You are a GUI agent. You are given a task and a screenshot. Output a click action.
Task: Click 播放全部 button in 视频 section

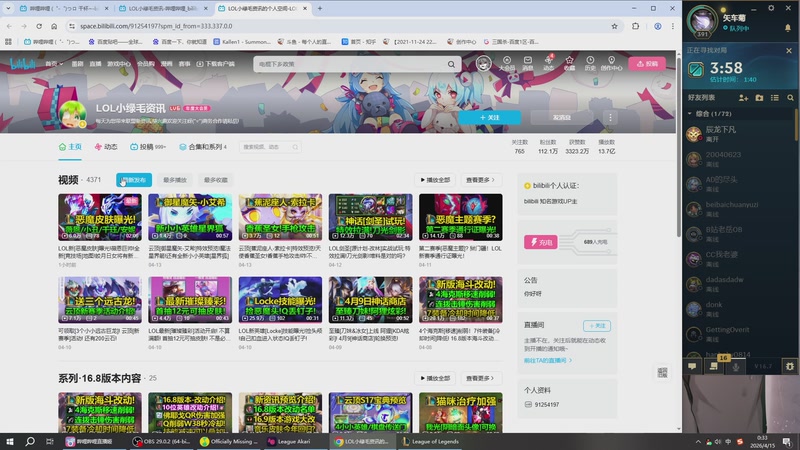[435, 180]
